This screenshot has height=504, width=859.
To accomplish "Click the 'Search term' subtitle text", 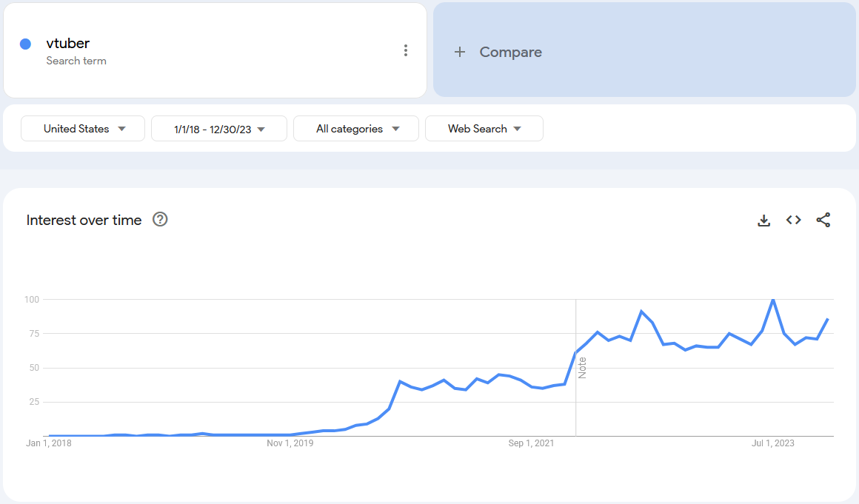I will click(x=76, y=61).
